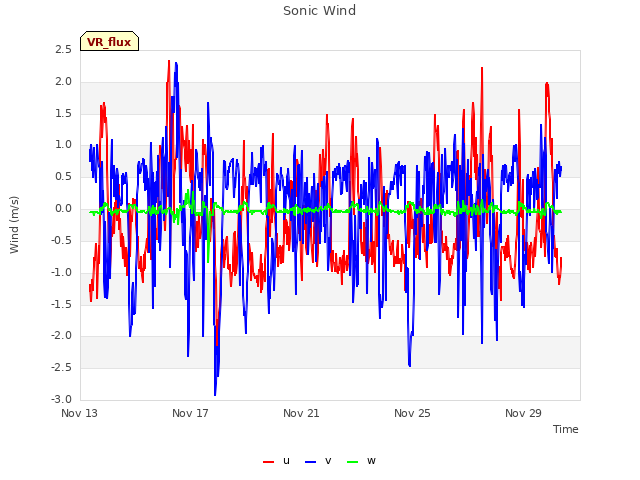The image size is (640, 480).
Task: Click the Nov 29 x-axis tick label
Action: [x=523, y=413]
